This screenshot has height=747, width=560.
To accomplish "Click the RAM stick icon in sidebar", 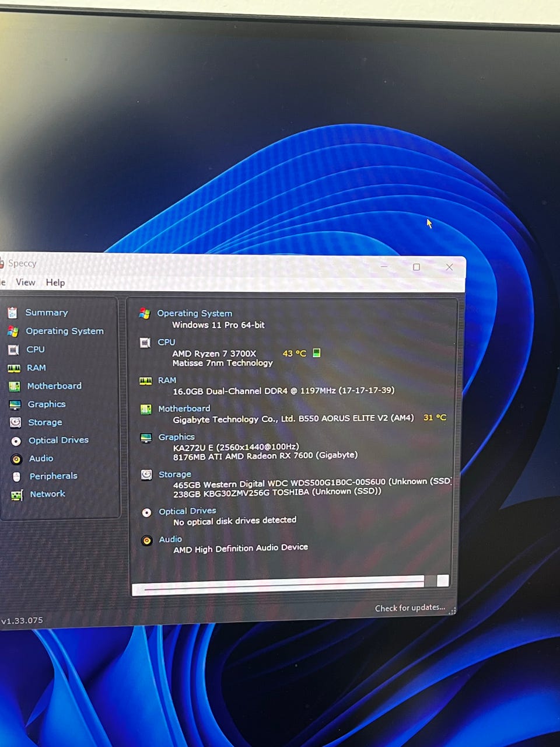I will (x=14, y=368).
